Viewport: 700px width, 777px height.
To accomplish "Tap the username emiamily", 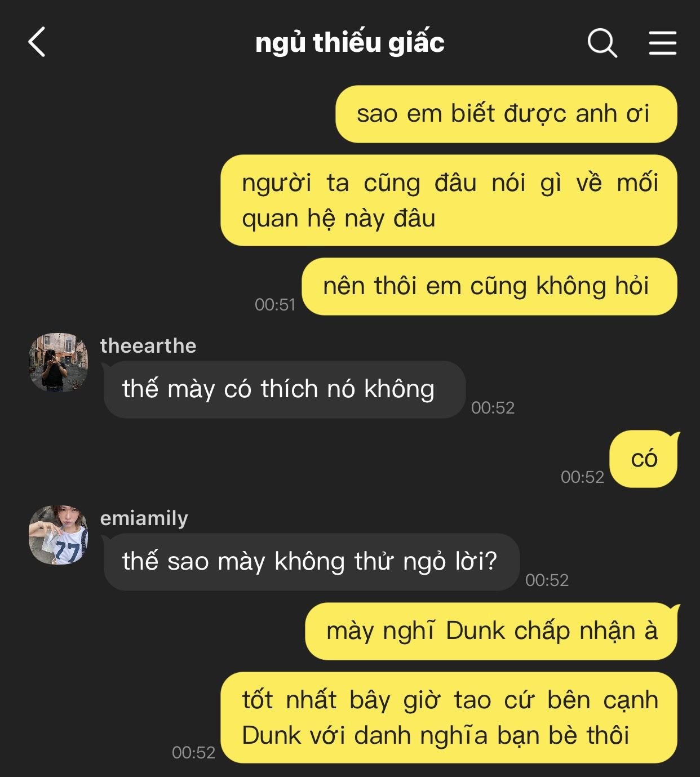I will click(x=144, y=518).
